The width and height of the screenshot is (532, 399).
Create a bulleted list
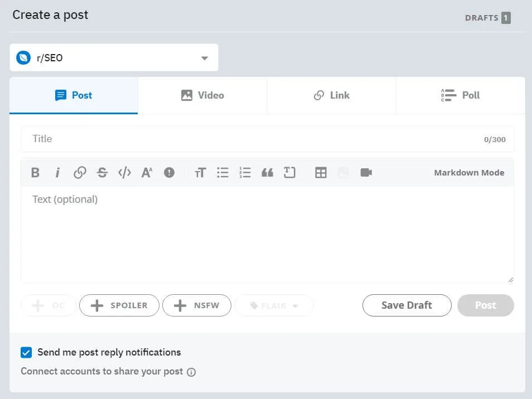pyautogui.click(x=223, y=173)
